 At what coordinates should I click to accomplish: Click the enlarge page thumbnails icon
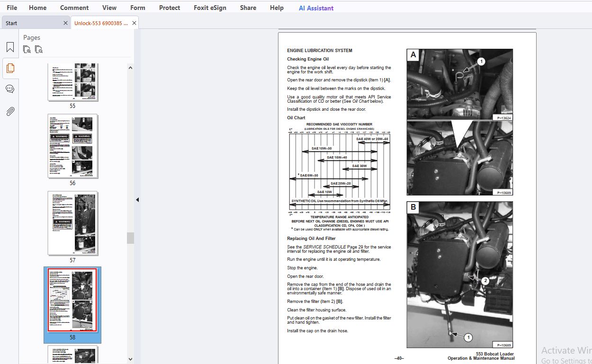(27, 49)
